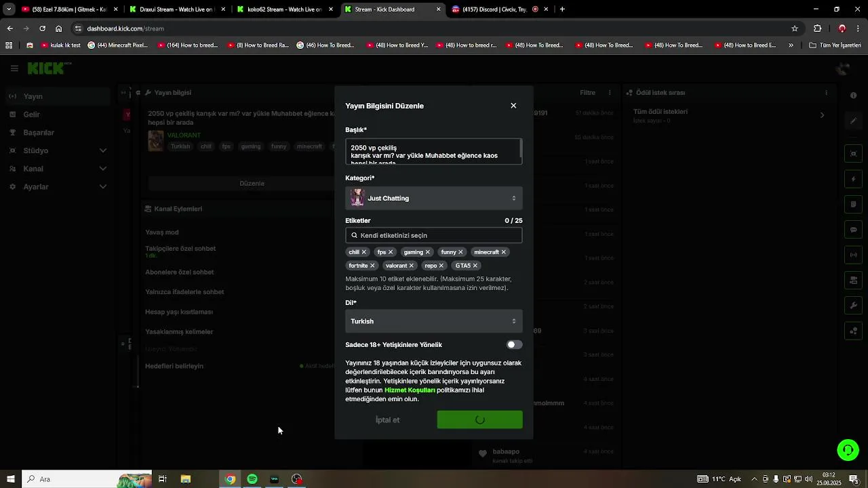
Task: Open a new browser tab
Action: [x=562, y=9]
